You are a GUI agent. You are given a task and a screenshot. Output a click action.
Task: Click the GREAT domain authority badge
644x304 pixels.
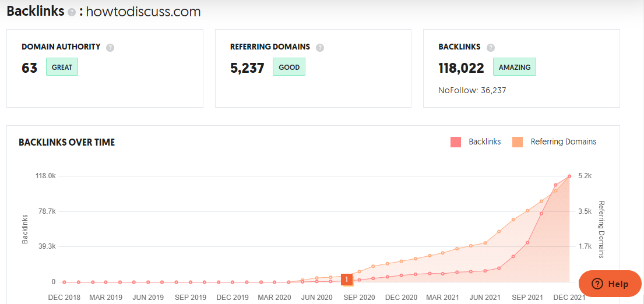[62, 67]
